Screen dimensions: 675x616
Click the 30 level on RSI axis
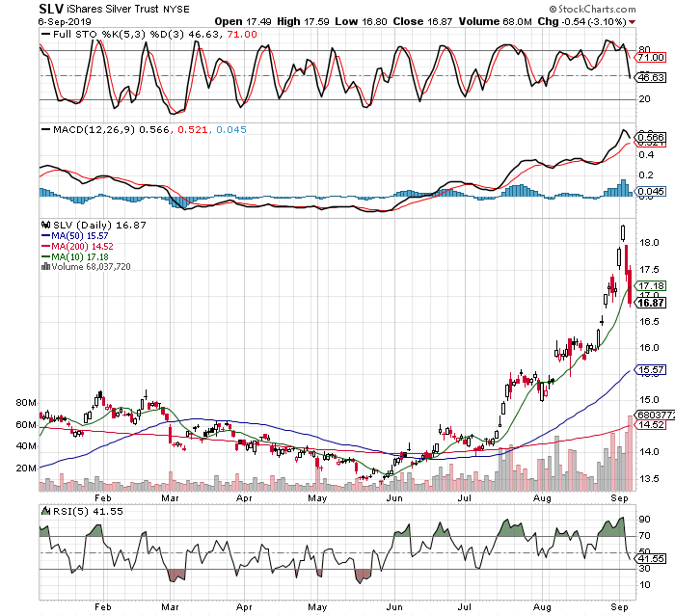644,569
